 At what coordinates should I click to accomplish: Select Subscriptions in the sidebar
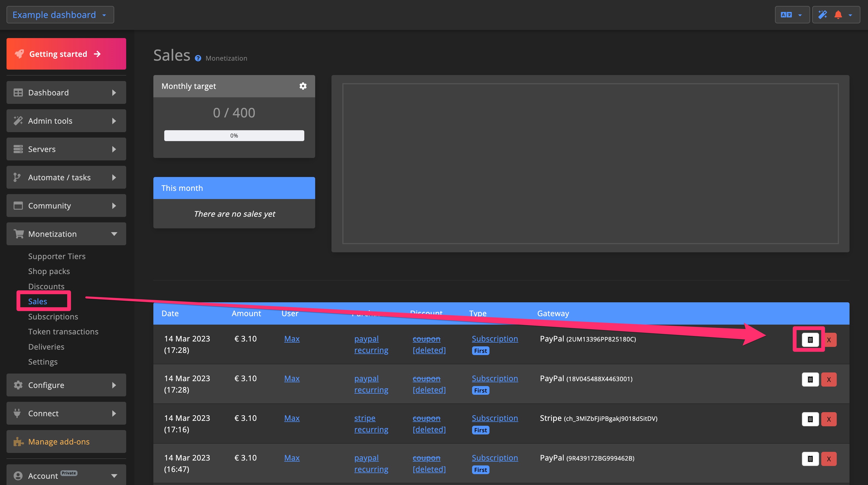(53, 317)
